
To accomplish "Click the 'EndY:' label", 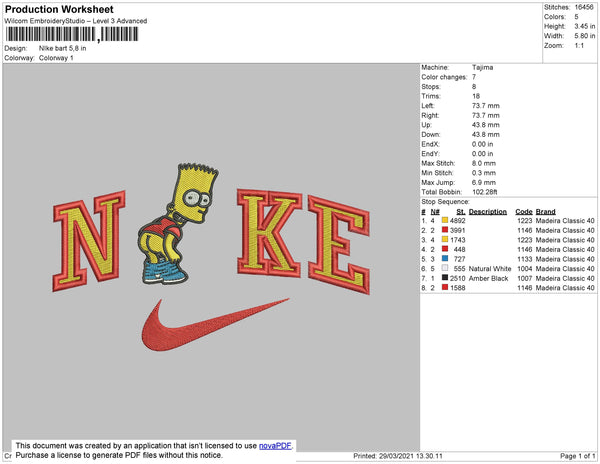I will 430,154.
